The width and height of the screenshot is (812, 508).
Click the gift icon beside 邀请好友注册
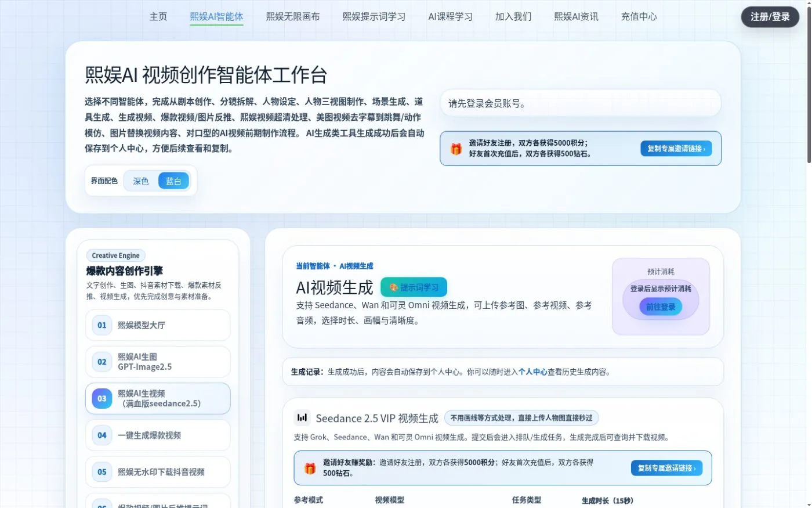click(456, 149)
